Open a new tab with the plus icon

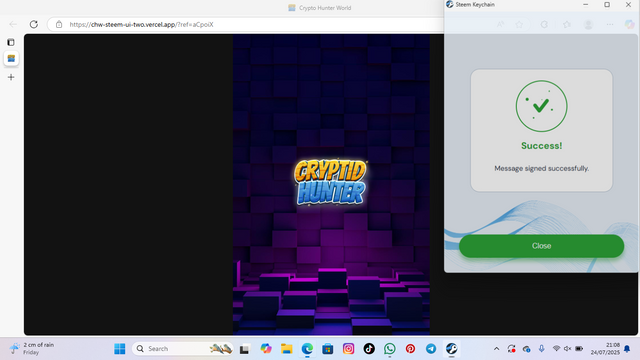coord(11,77)
